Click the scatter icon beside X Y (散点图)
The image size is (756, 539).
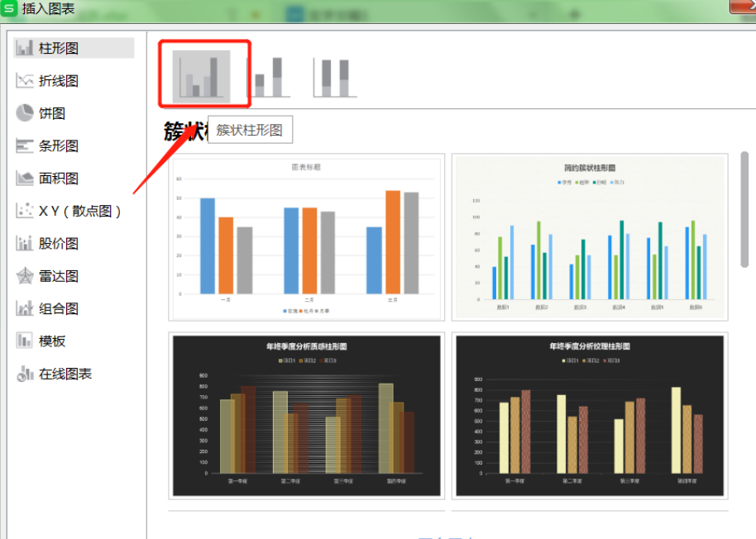click(x=25, y=211)
